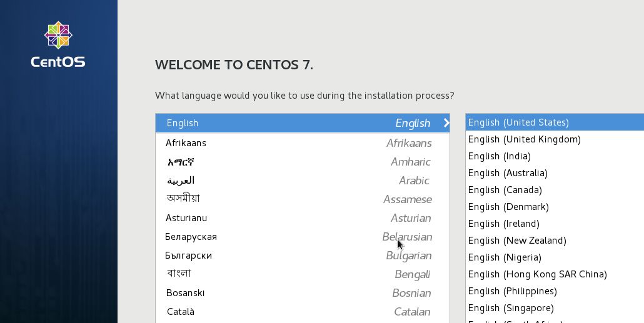Choose English (Hong Kong SAR China) locale
The image size is (644, 323).
point(555,274)
